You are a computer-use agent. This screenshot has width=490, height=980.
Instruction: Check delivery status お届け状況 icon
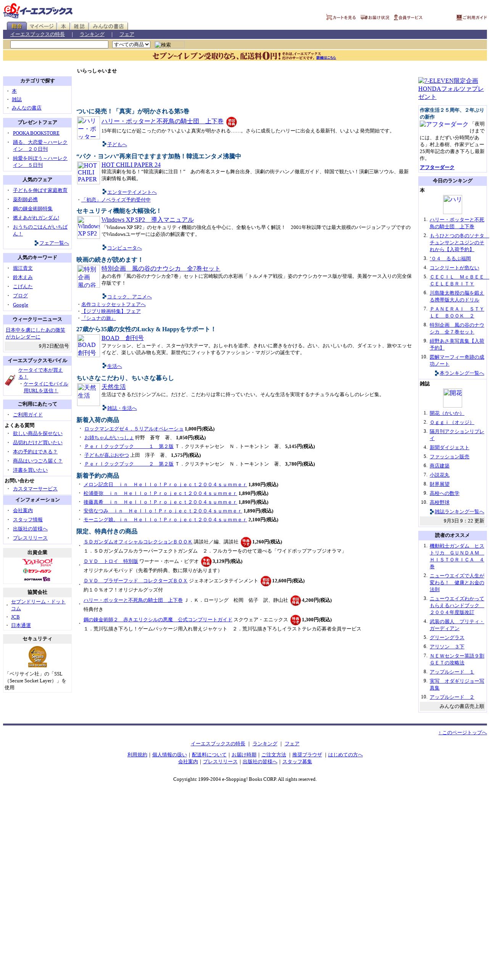pos(375,18)
